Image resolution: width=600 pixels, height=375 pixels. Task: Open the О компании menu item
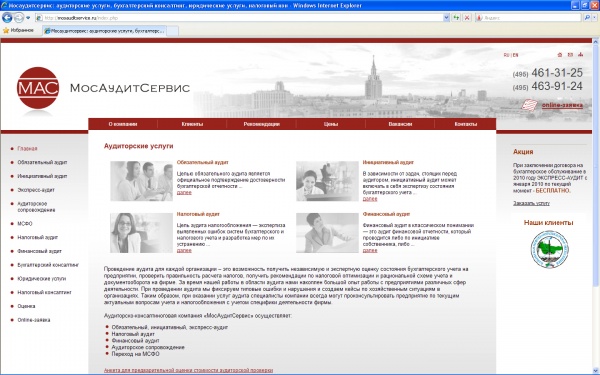123,124
